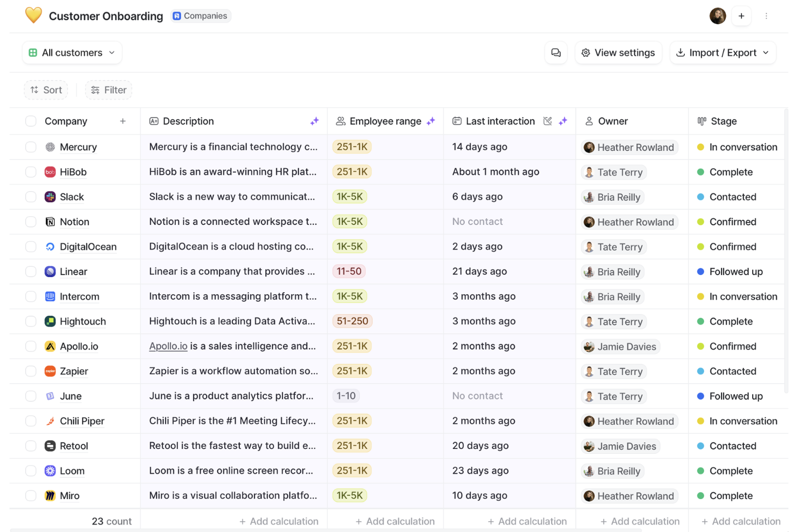The width and height of the screenshot is (798, 532).
Task: Click the sparkle icon in Employee range header
Action: [x=431, y=121]
